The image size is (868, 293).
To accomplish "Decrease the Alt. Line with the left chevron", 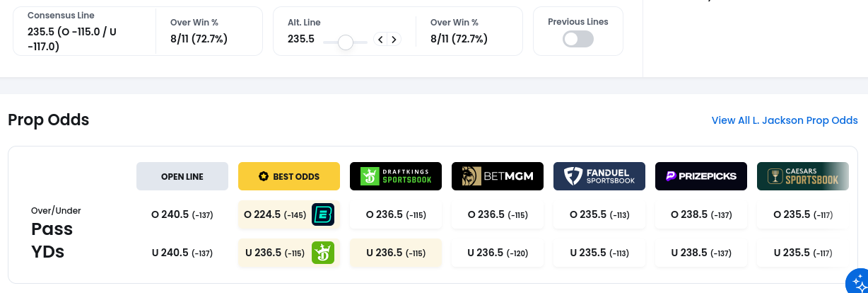I will pos(380,40).
